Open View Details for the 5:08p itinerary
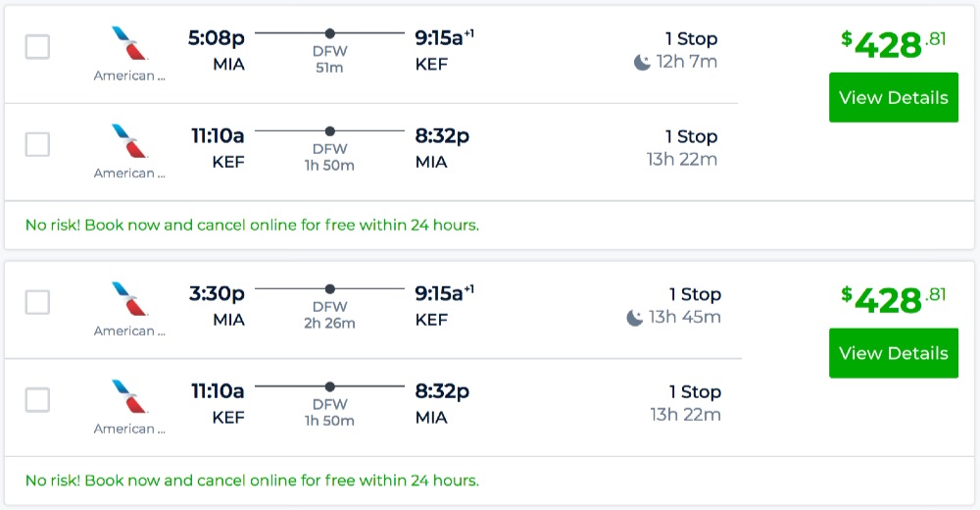The image size is (980, 510). click(x=893, y=97)
